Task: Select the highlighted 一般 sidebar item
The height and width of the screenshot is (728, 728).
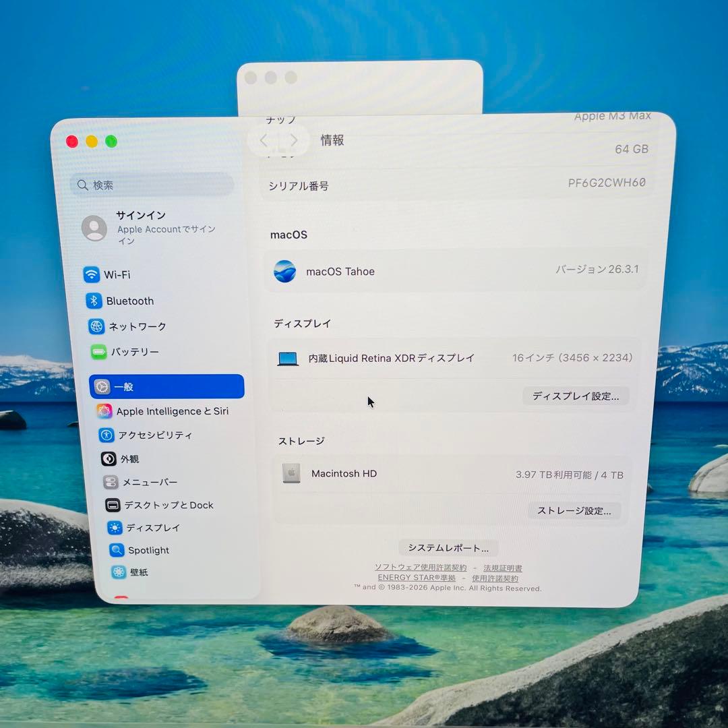Action: click(166, 386)
